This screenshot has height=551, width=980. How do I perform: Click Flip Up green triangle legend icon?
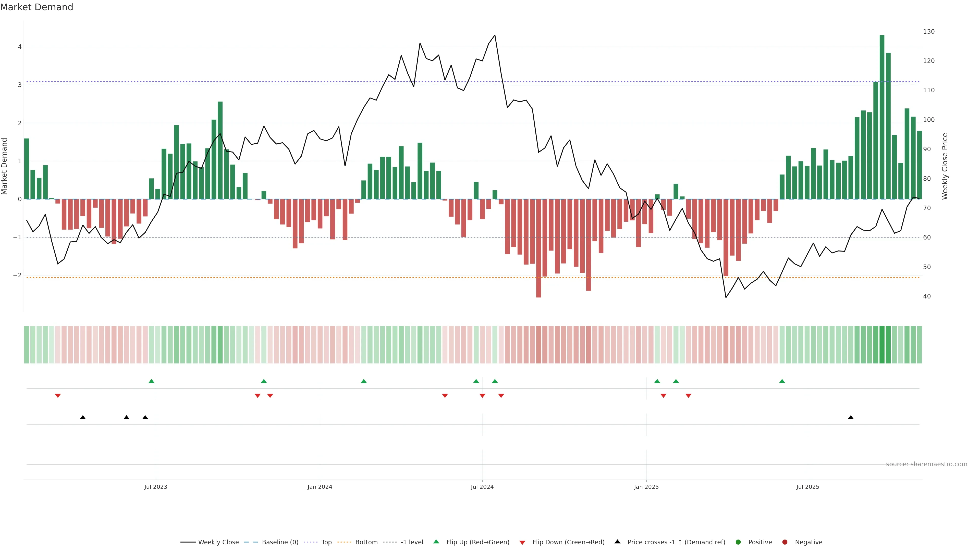coord(436,542)
